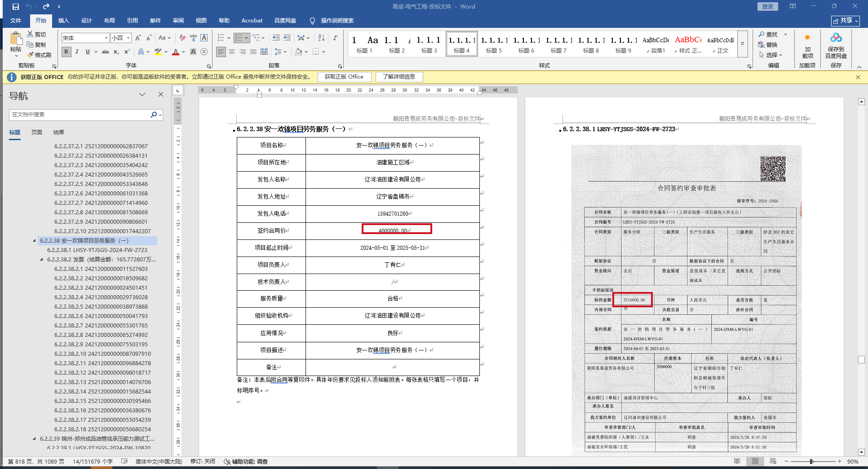Click the magnifier in the navigation search box
Screen dimensions: 868x469
pos(154,115)
